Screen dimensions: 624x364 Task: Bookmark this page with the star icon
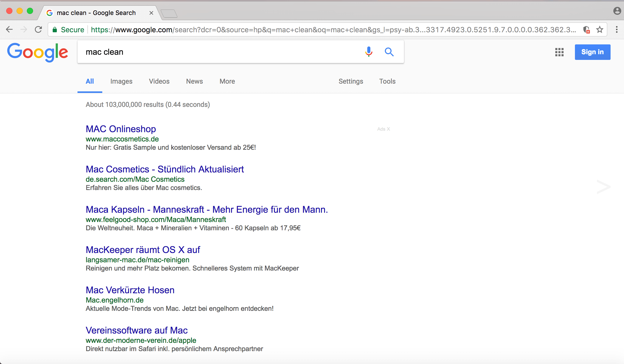(600, 30)
